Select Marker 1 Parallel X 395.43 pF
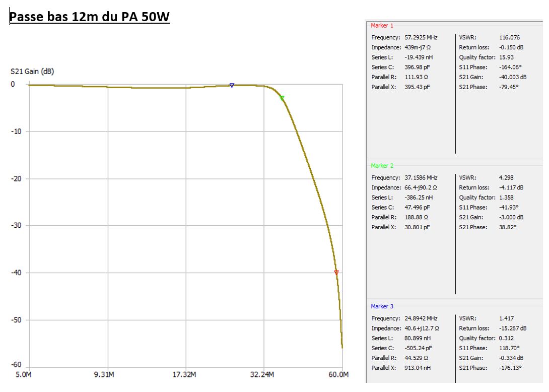 [418, 87]
